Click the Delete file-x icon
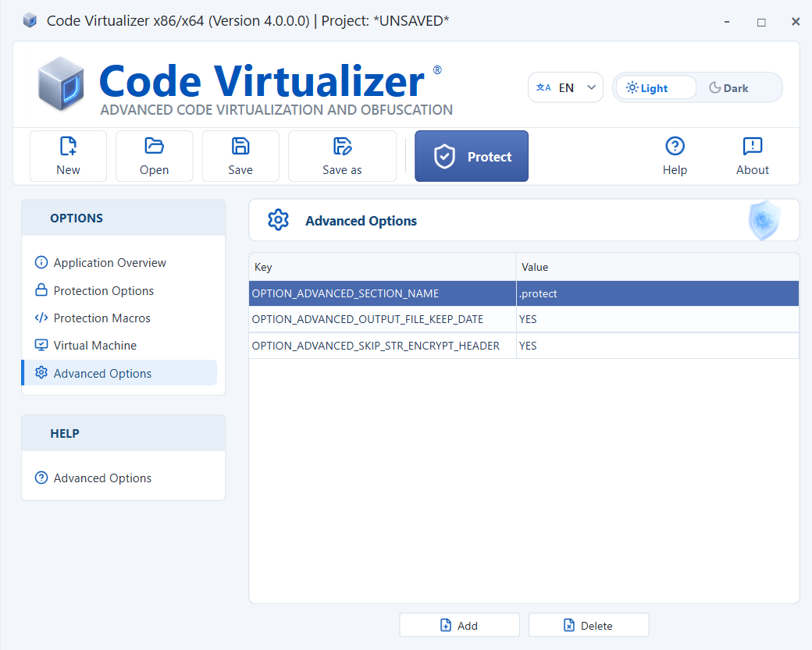The height and width of the screenshot is (650, 812). [568, 625]
